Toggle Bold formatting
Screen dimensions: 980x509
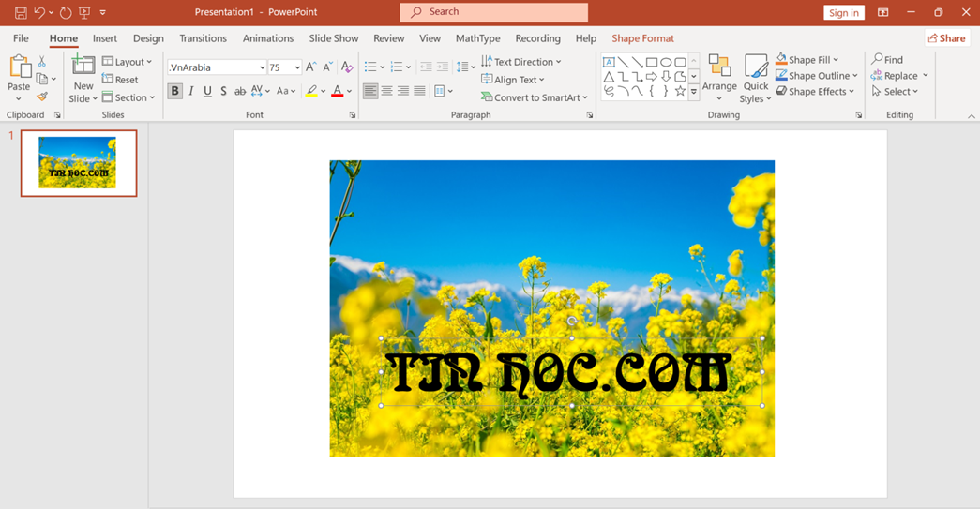(x=174, y=91)
